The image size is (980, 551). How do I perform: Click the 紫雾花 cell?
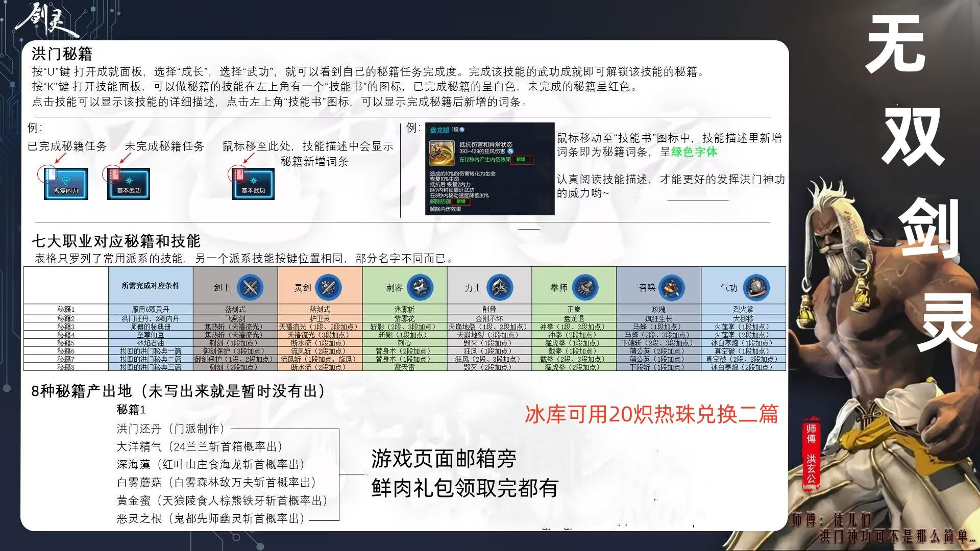click(x=405, y=318)
